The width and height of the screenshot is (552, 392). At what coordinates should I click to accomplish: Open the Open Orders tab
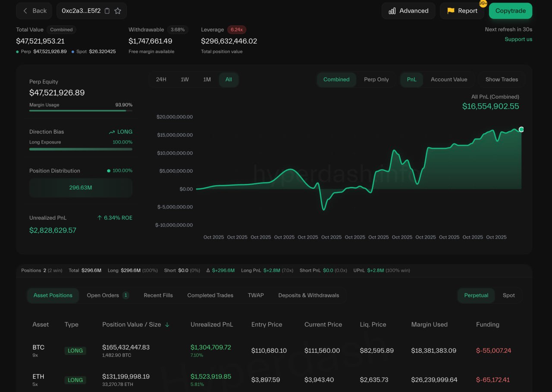tap(103, 296)
